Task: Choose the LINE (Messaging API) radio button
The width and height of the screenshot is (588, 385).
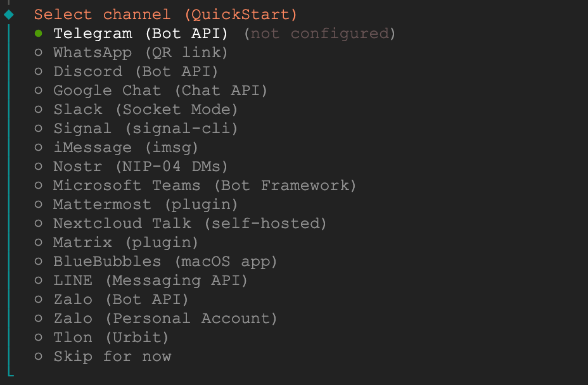Action: (x=39, y=281)
